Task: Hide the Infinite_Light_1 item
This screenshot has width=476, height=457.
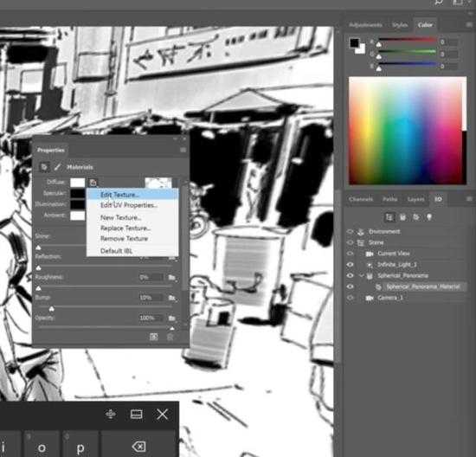Action: coord(350,265)
